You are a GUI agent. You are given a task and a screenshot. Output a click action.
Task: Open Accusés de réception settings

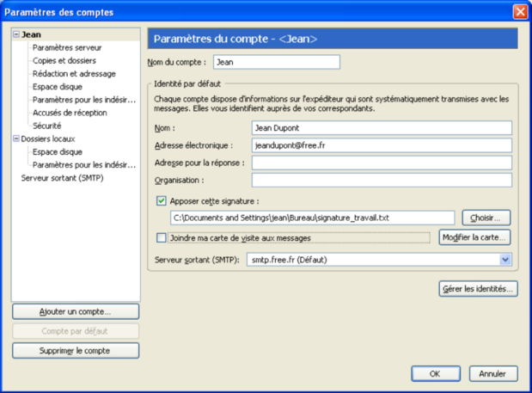pyautogui.click(x=69, y=113)
